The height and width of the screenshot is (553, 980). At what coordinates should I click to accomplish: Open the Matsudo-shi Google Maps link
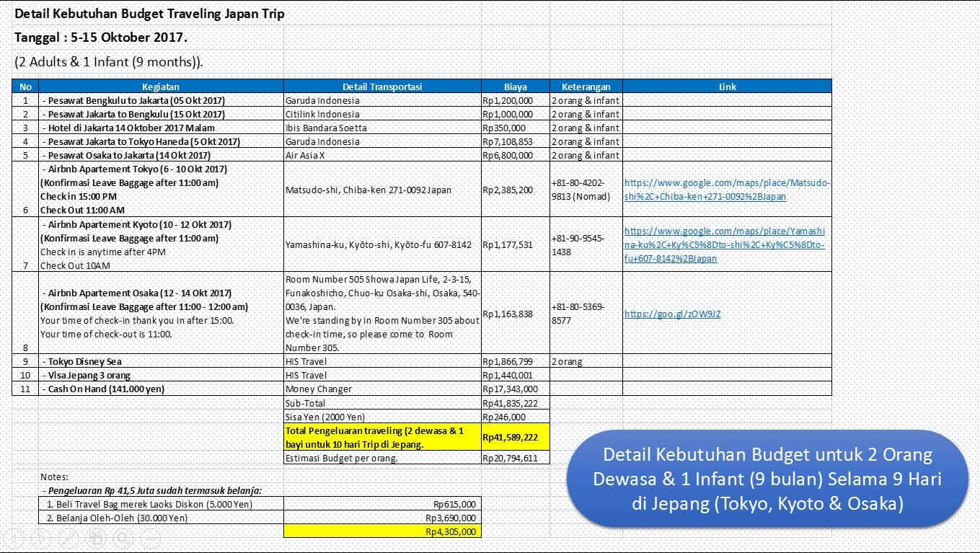pos(727,190)
